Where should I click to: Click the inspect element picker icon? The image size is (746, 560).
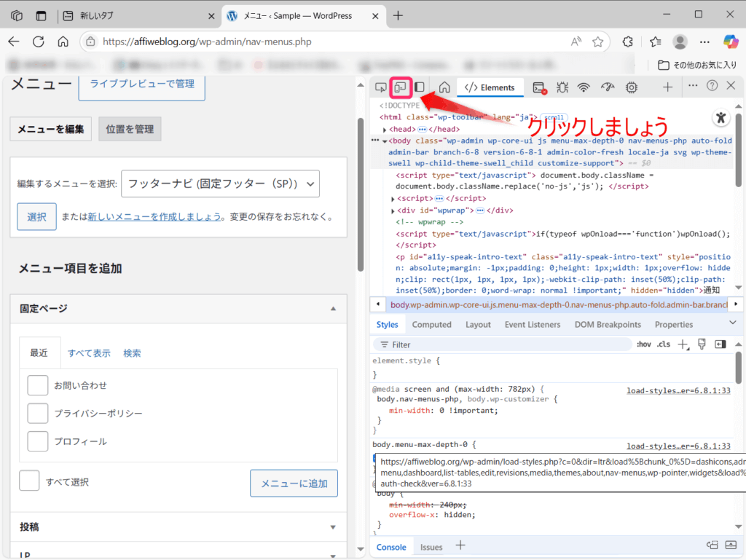click(x=380, y=87)
